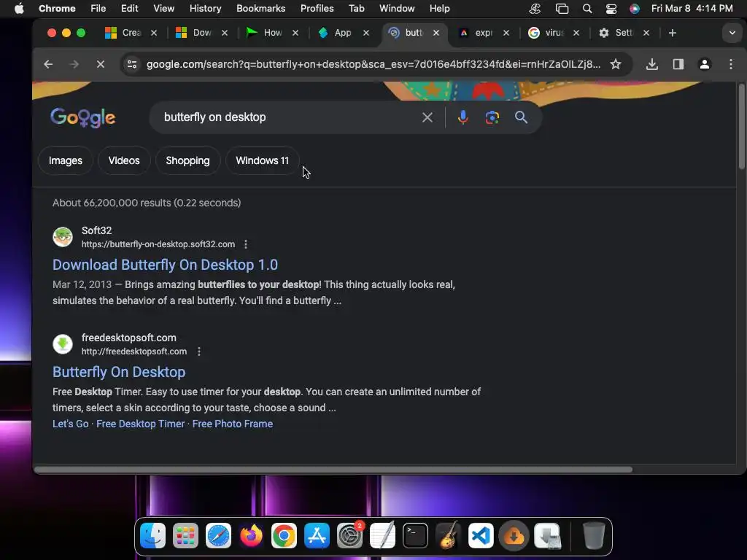Open Spotlight search in menu bar

587,9
